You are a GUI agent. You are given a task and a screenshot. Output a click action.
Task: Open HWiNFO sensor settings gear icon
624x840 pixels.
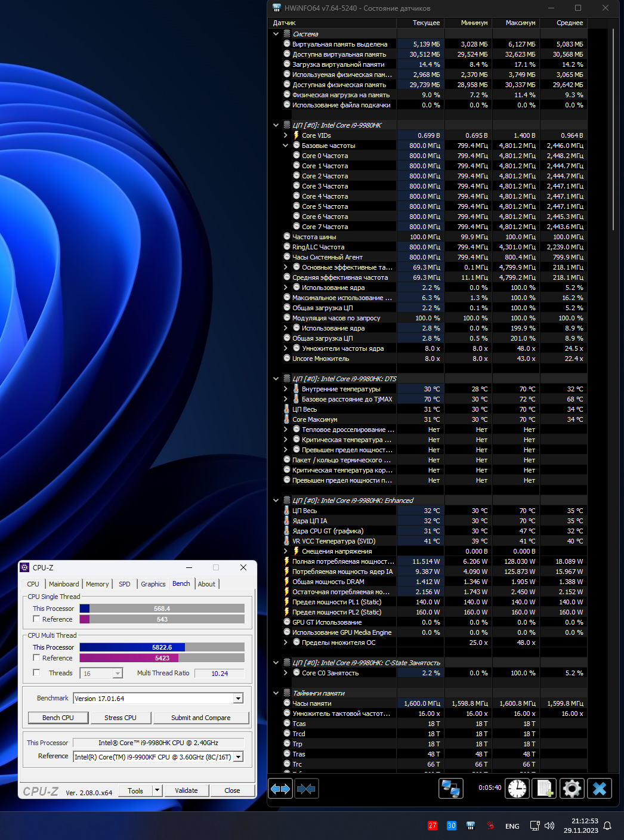[x=572, y=789]
